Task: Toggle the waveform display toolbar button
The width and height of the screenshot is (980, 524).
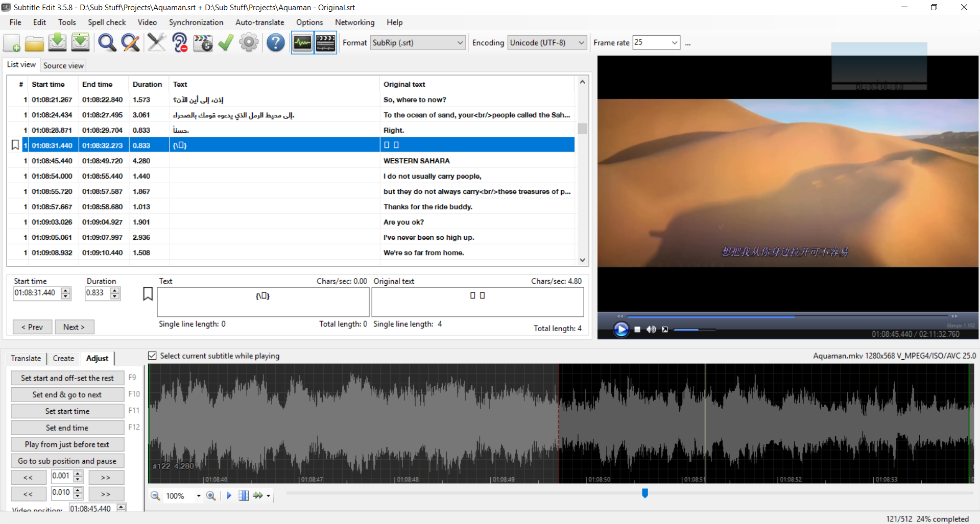Action: [302, 43]
